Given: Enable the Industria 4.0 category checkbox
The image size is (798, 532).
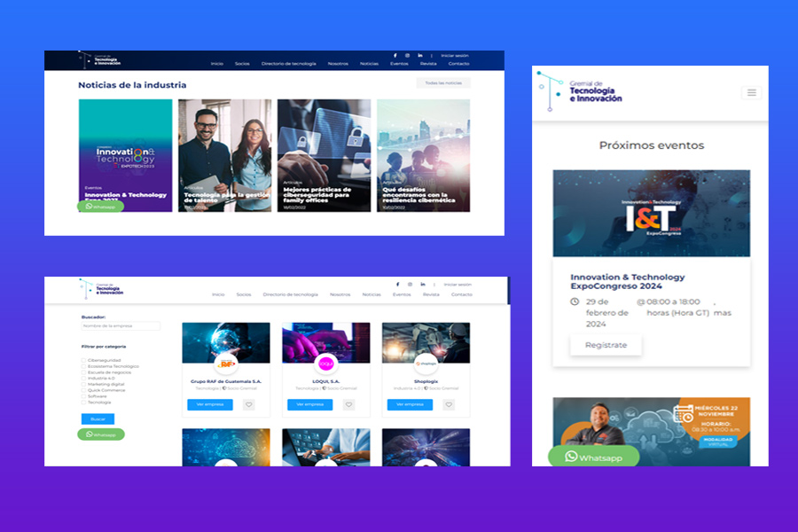Looking at the screenshot, I should tap(84, 379).
